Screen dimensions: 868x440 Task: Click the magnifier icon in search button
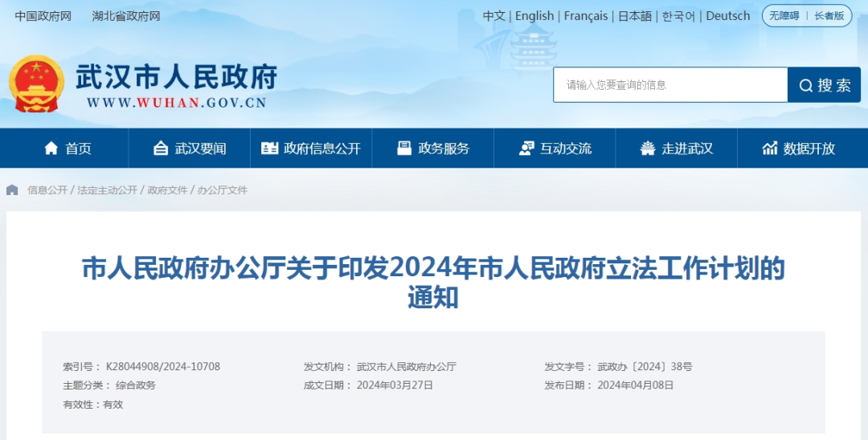click(x=806, y=85)
